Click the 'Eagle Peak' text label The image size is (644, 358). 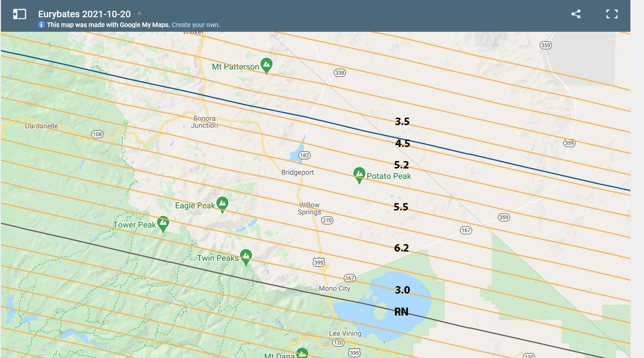click(195, 205)
